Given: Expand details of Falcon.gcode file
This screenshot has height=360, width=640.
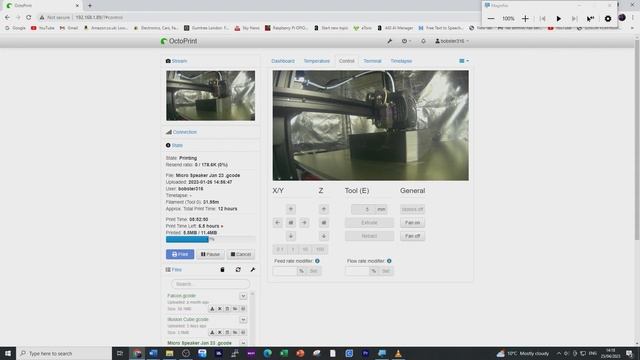Looking at the screenshot, I should 243,296.
